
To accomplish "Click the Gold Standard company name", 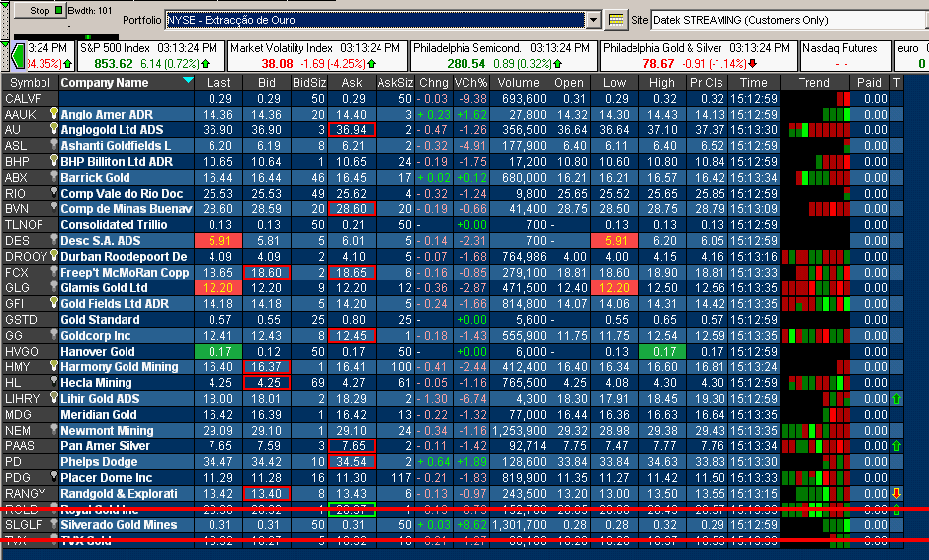I will (100, 320).
